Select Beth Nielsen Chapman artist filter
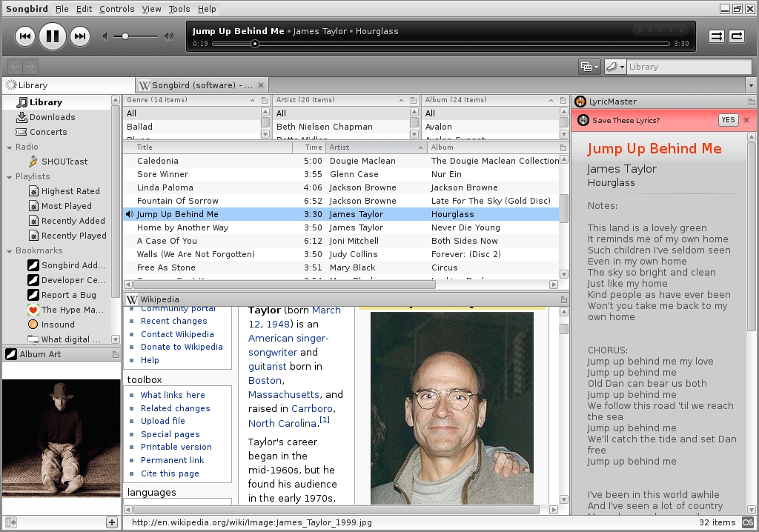This screenshot has width=759, height=532. click(x=341, y=127)
